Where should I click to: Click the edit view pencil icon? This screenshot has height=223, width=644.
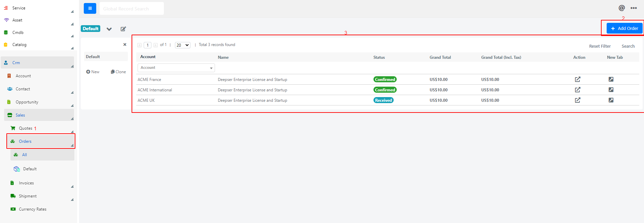(123, 29)
